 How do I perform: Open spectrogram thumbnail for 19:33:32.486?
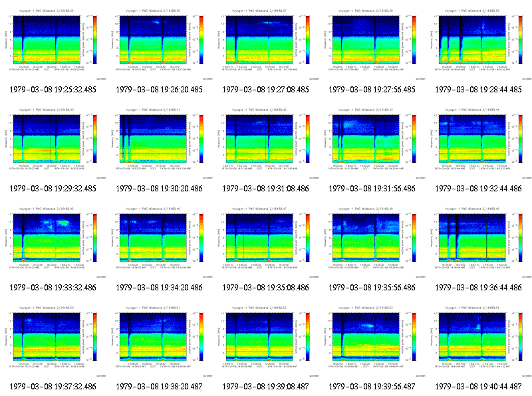click(53, 242)
